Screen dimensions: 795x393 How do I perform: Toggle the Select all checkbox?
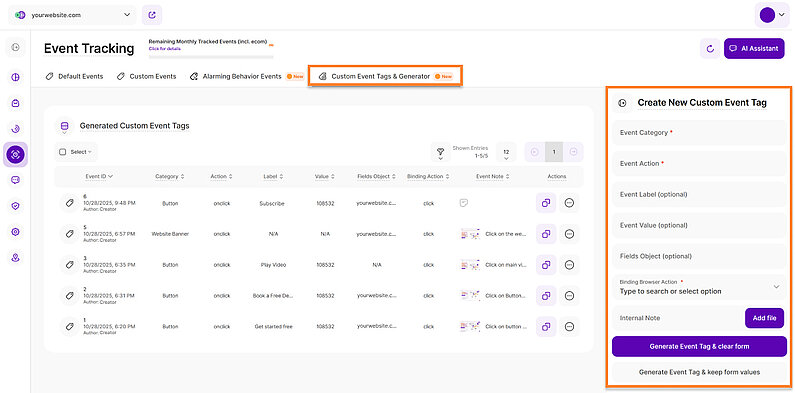63,152
